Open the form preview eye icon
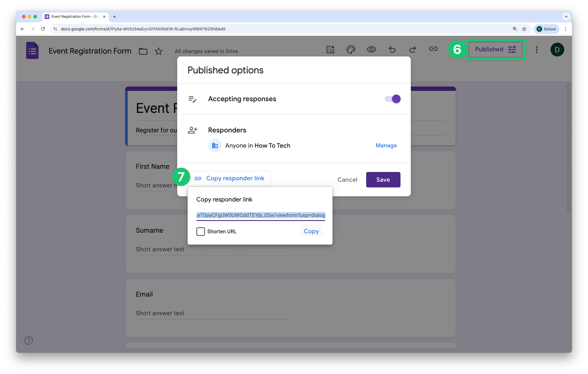This screenshot has height=374, width=588. tap(371, 50)
